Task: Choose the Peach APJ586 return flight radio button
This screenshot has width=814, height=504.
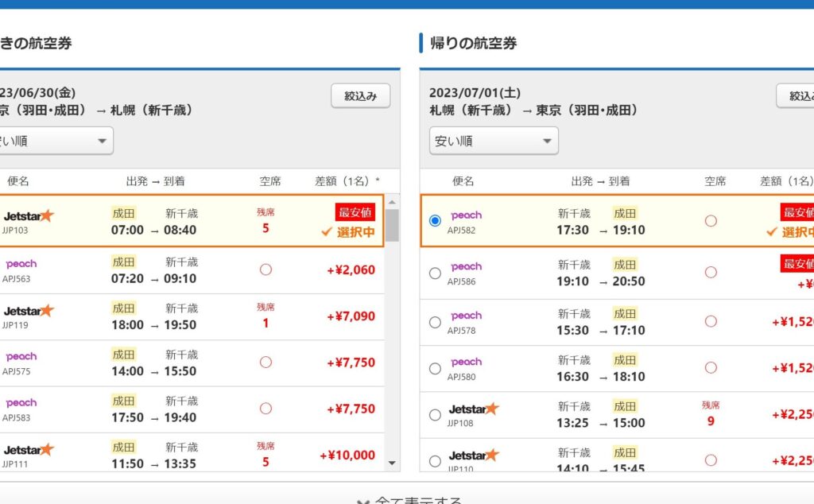Action: [x=435, y=273]
